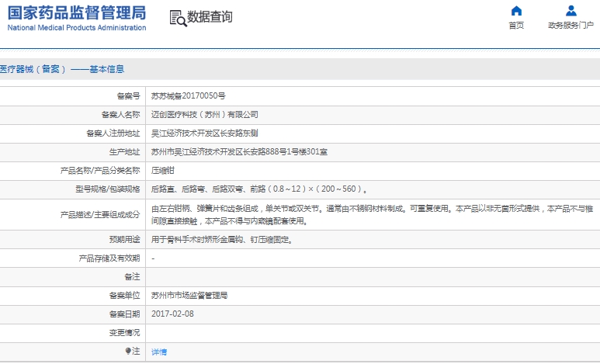Click the 备案人名称 label
This screenshot has height=364, width=600.
pyautogui.click(x=121, y=114)
